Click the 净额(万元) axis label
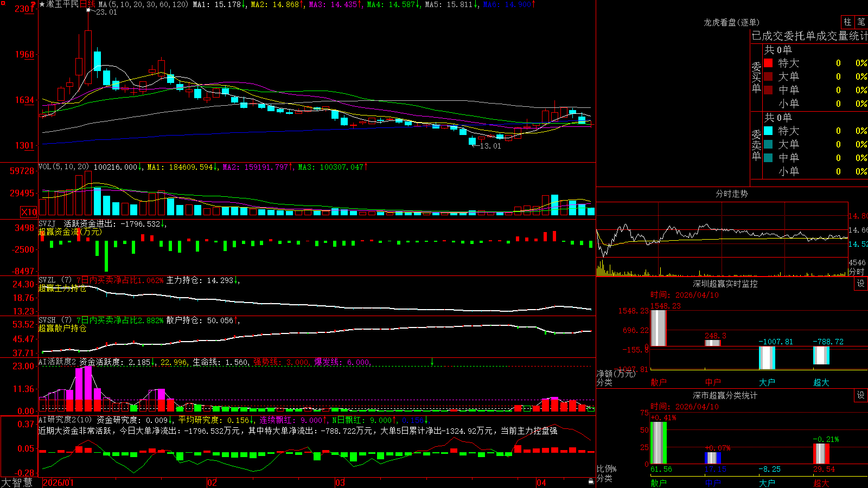Viewport: 868px width, 488px height. click(x=616, y=374)
